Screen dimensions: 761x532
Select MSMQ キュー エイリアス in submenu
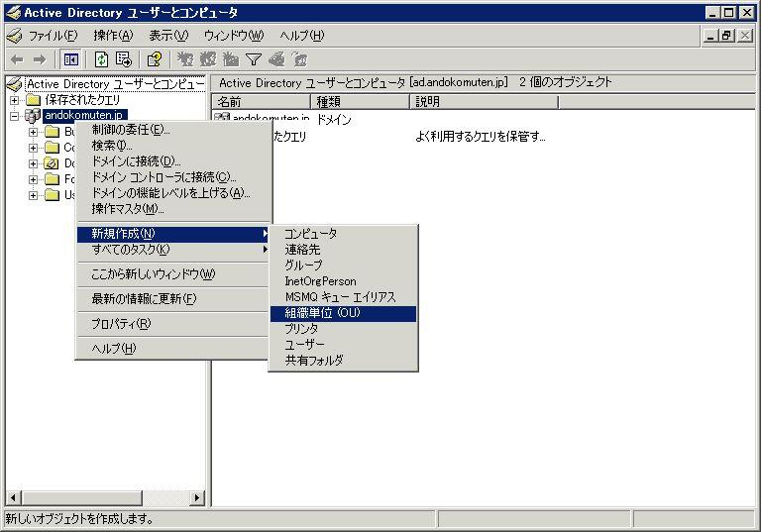pos(343,297)
